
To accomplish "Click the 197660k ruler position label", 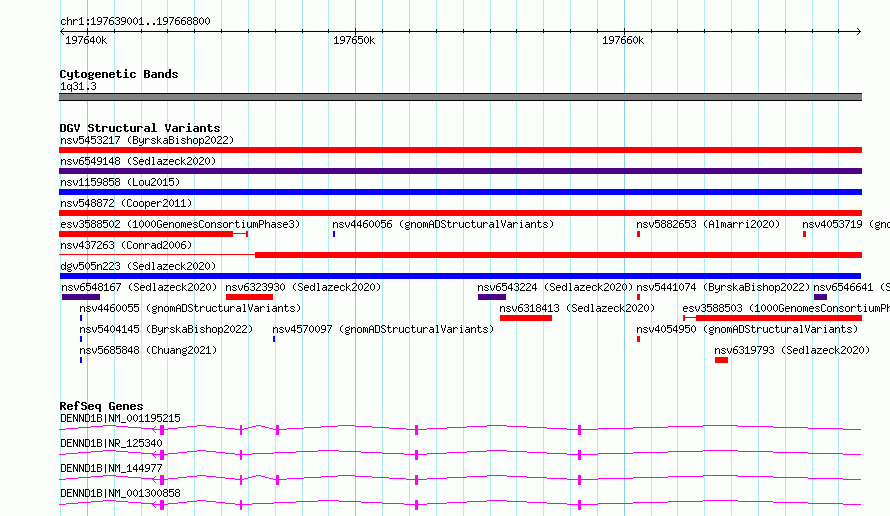I will [623, 40].
